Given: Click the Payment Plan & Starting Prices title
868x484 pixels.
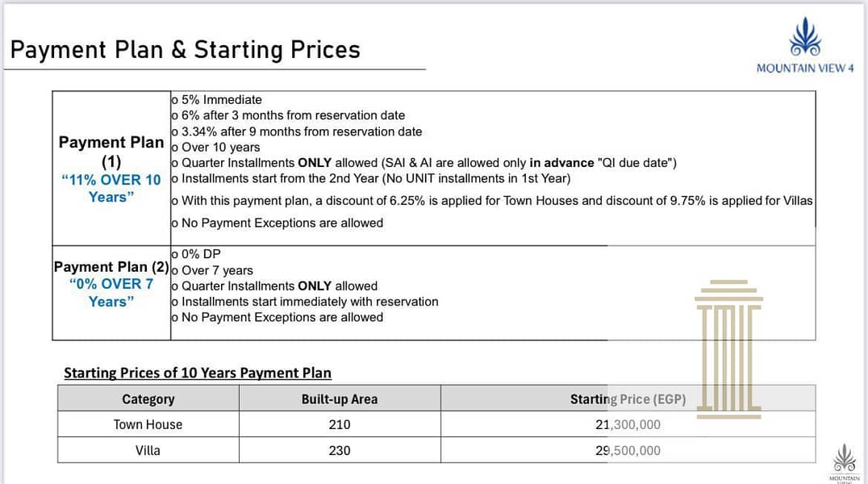Looking at the screenshot, I should (185, 50).
